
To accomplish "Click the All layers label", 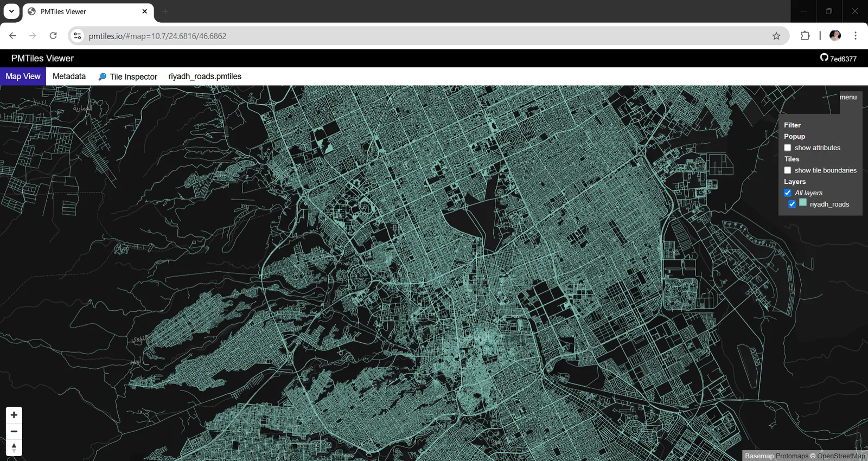I will [x=808, y=193].
